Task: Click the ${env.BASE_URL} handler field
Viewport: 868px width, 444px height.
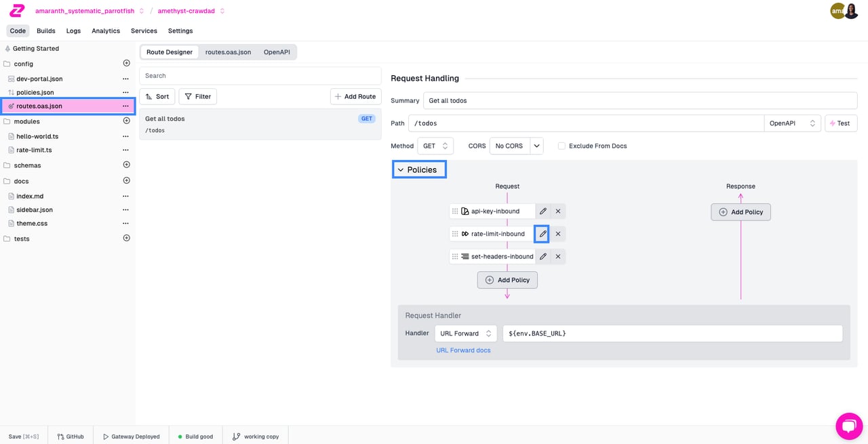Action: [673, 334]
